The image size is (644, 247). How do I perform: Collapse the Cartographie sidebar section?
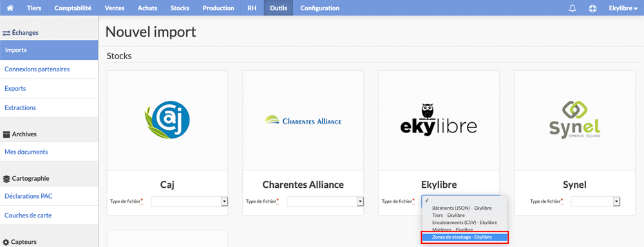[26, 178]
